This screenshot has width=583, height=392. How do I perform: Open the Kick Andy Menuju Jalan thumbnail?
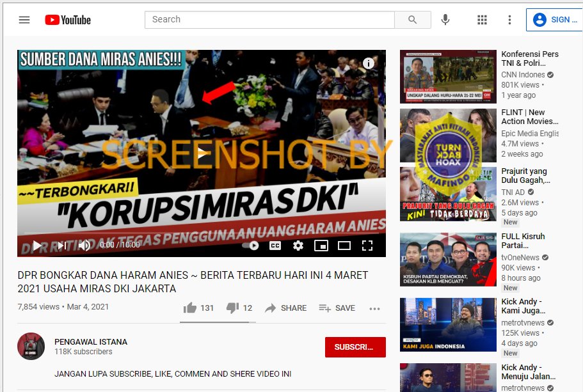click(448, 377)
